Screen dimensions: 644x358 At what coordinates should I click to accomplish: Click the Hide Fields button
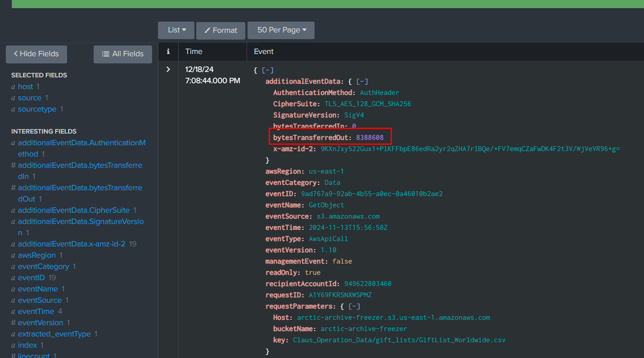[36, 54]
